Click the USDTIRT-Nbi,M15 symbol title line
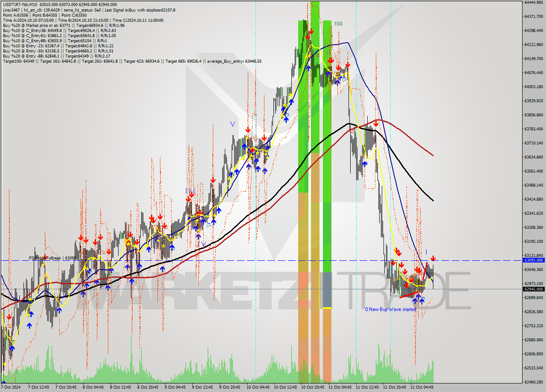This screenshot has width=546, height=392. point(60,5)
